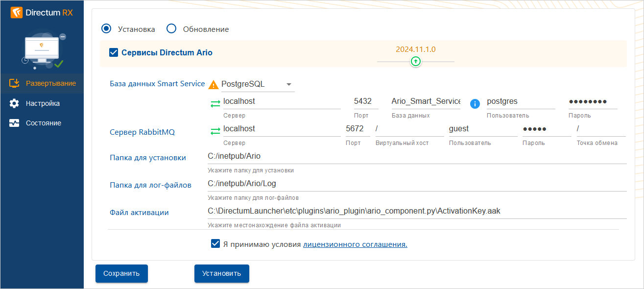Click the Сохранить button
The width and height of the screenshot is (644, 289).
[x=121, y=273]
